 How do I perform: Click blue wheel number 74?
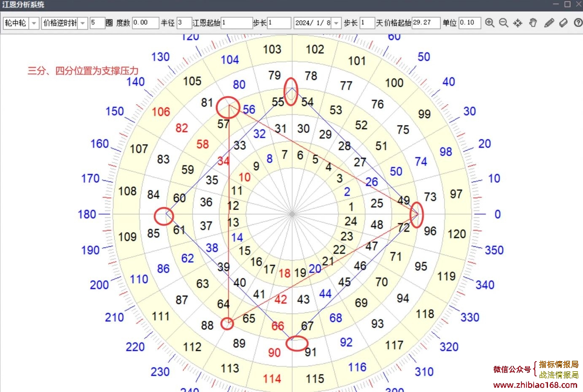click(x=421, y=162)
